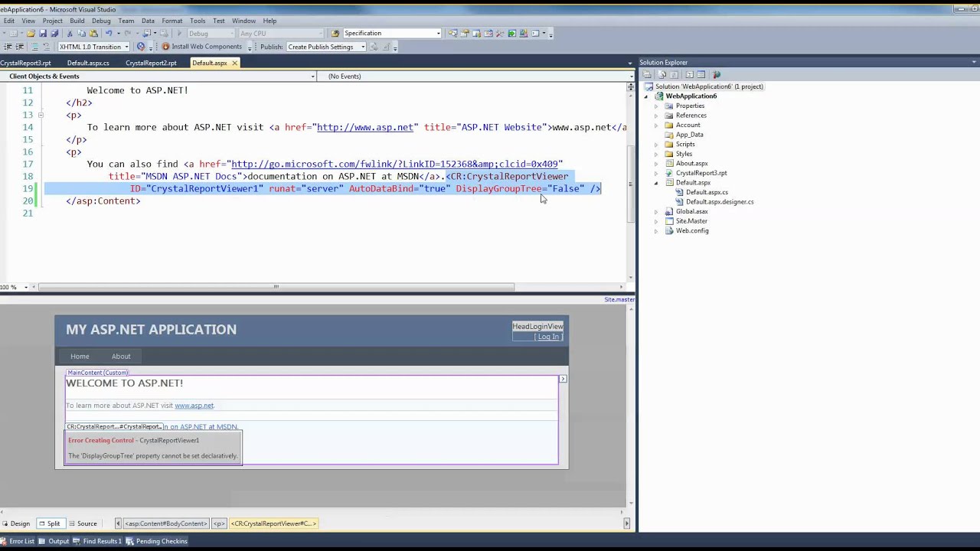This screenshot has height=551, width=980.
Task: Click the Paste toolbar icon
Action: 93,34
